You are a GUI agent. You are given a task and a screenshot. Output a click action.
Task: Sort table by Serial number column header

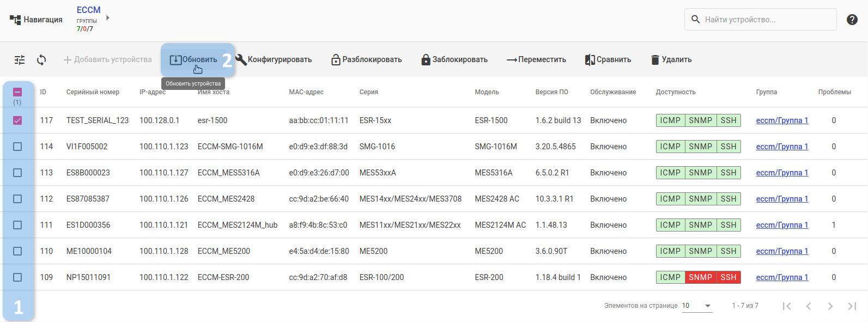coord(93,92)
